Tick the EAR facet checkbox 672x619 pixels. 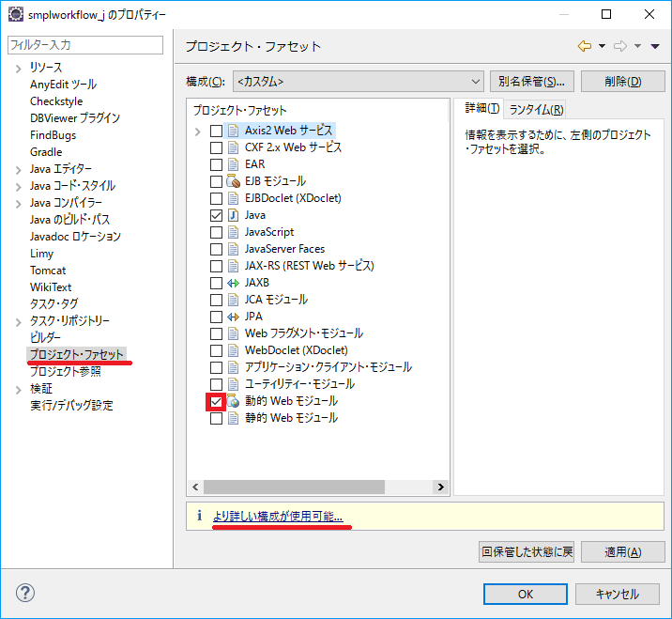216,164
